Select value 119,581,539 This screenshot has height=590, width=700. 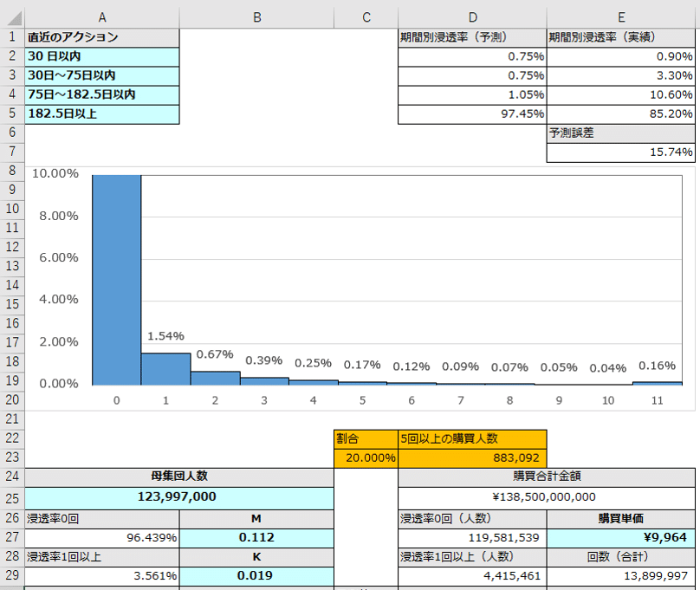(472, 538)
